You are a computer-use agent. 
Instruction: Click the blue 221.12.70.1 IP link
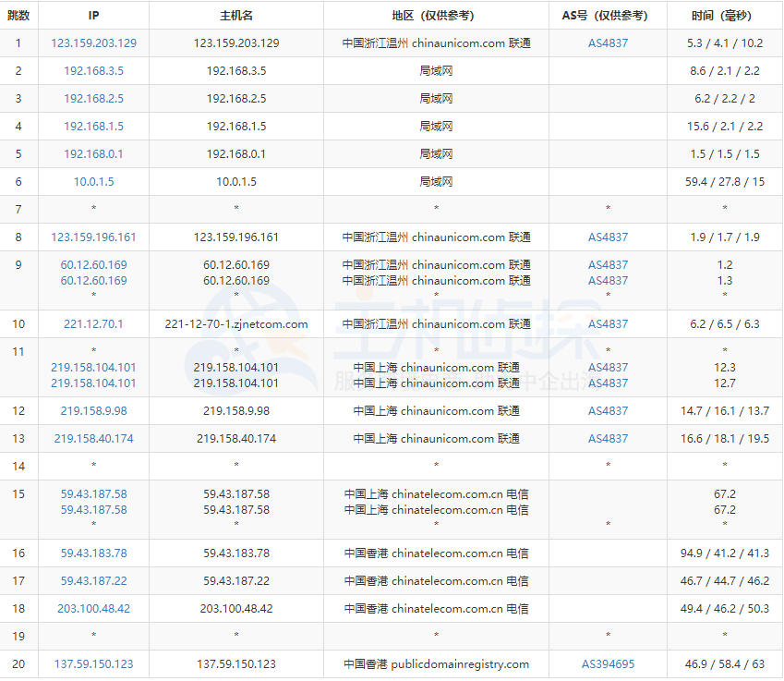93,323
